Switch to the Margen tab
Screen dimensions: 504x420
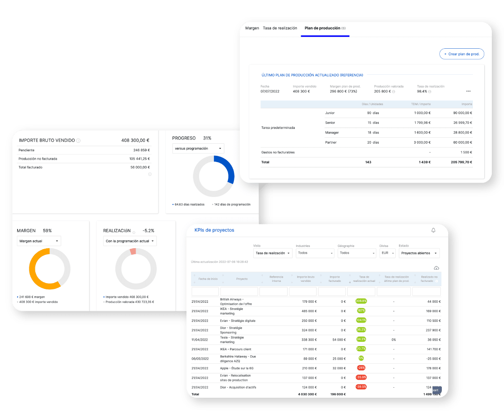click(252, 28)
